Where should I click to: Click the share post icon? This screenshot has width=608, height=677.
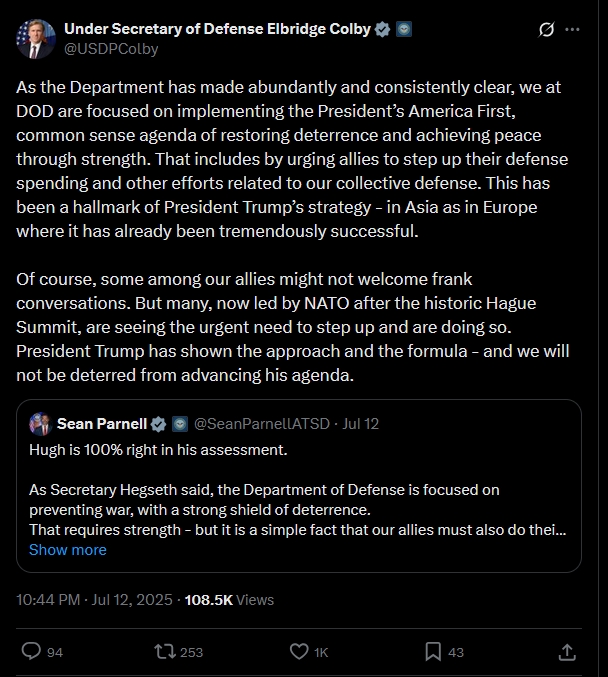(567, 651)
